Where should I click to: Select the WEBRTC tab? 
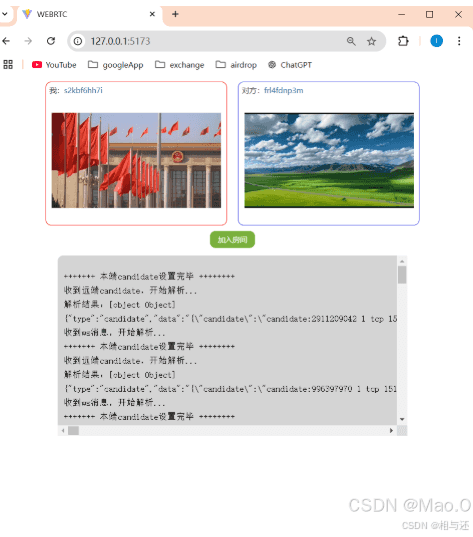click(89, 14)
